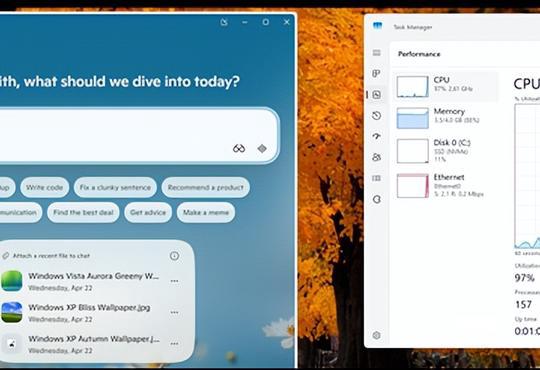Open Services page in Task Manager sidebar

point(376,199)
